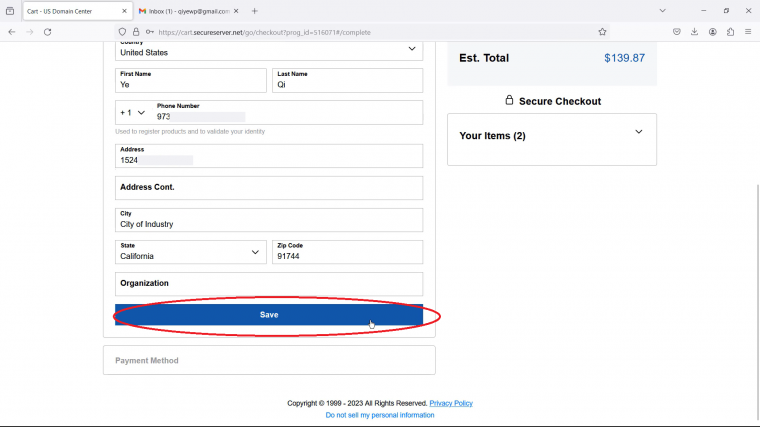
Task: Open the Country dropdown showing United States
Action: click(x=269, y=50)
